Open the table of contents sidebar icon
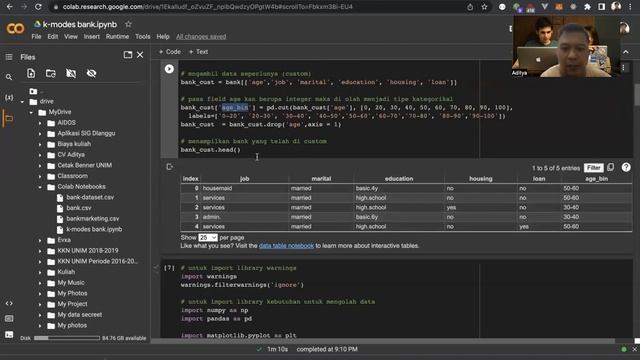640x360 pixels. (x=9, y=57)
